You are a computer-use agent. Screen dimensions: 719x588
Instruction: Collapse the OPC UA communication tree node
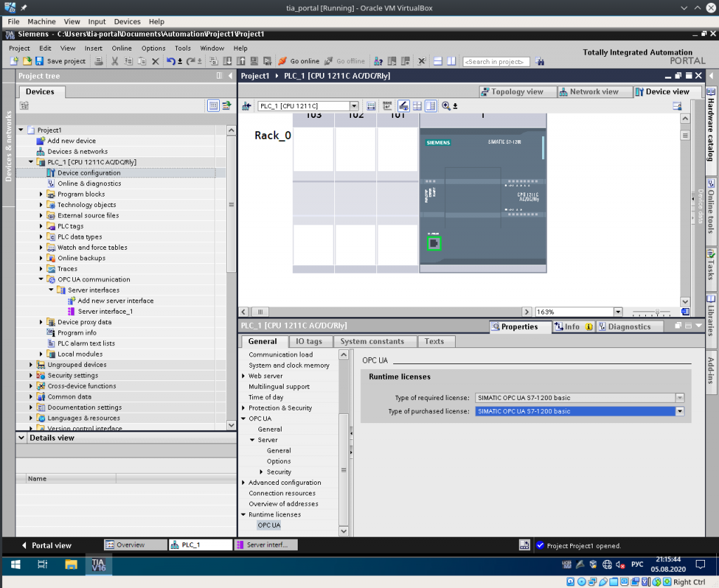(41, 279)
